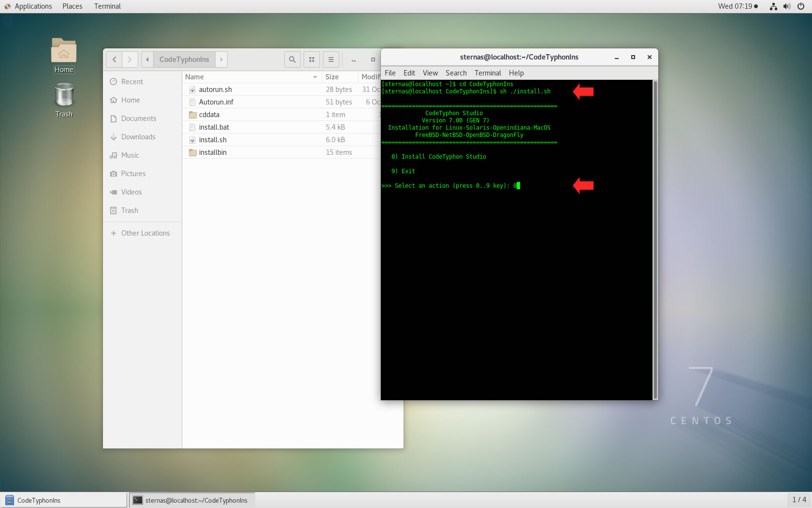Close the terminal window
This screenshot has width=812, height=508.
point(650,57)
